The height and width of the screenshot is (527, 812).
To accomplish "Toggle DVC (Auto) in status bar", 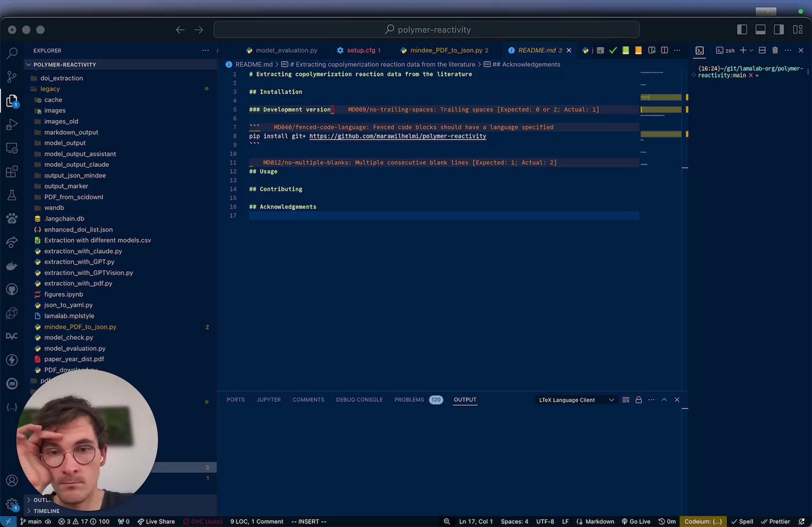I will coord(202,521).
